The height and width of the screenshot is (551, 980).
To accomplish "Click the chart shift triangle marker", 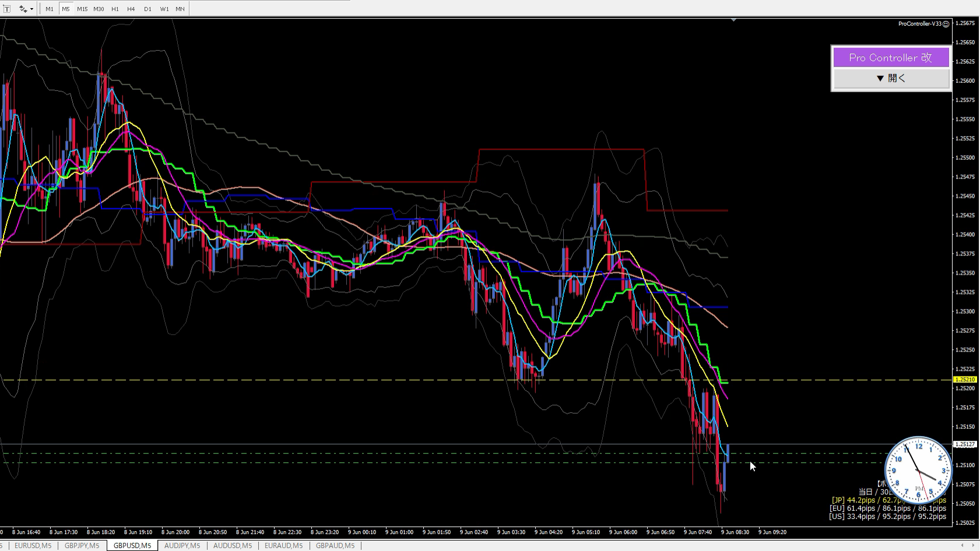I will pyautogui.click(x=734, y=20).
